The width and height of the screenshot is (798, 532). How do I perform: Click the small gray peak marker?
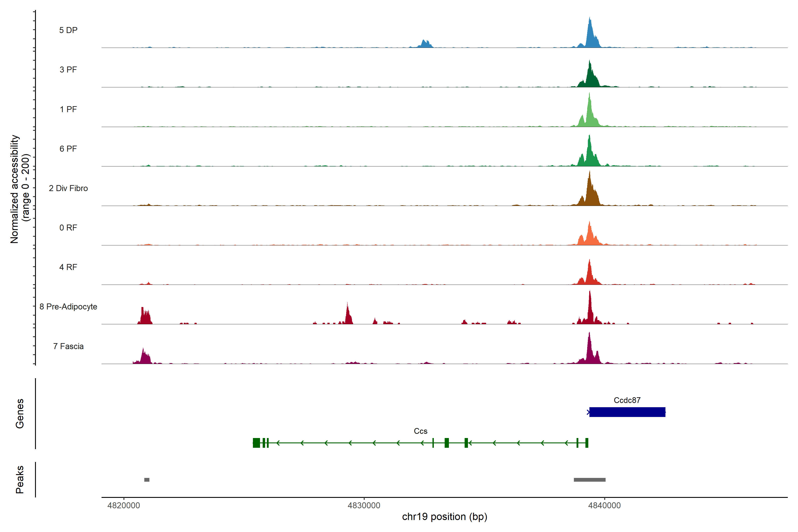pos(147,479)
